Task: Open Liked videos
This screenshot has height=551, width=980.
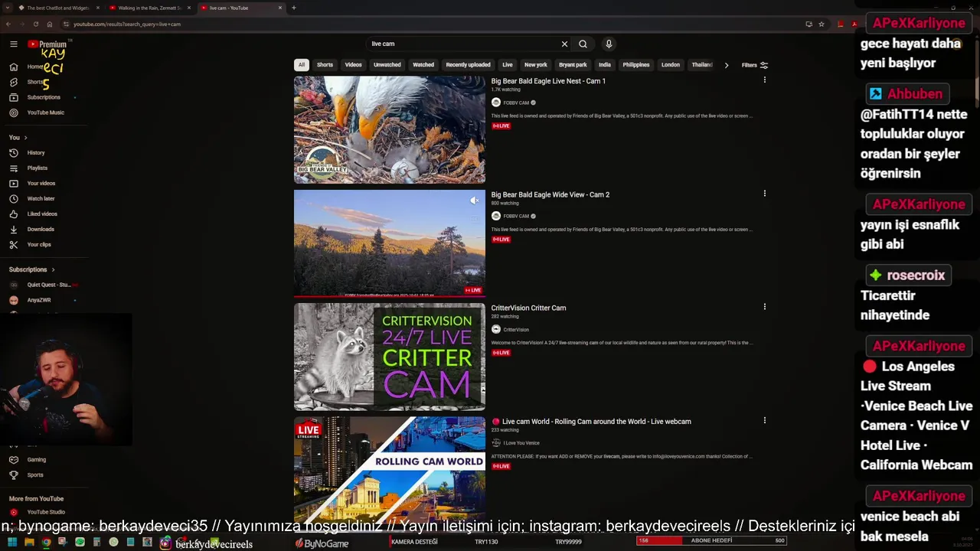Action: click(42, 214)
